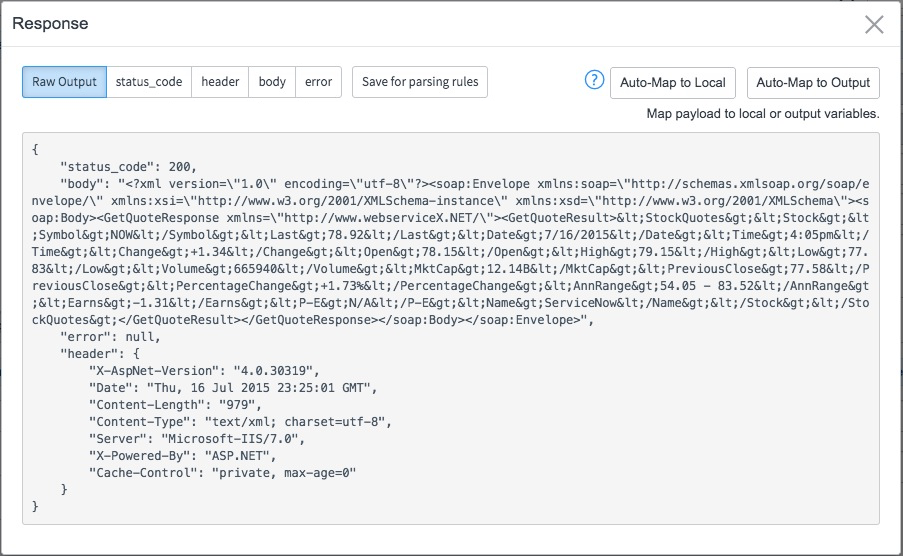Select the Raw Output tab
Image resolution: width=903 pixels, height=556 pixels.
64,82
